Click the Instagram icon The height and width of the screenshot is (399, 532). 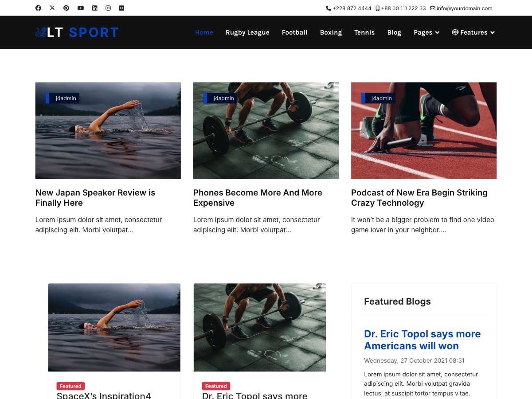(x=108, y=8)
